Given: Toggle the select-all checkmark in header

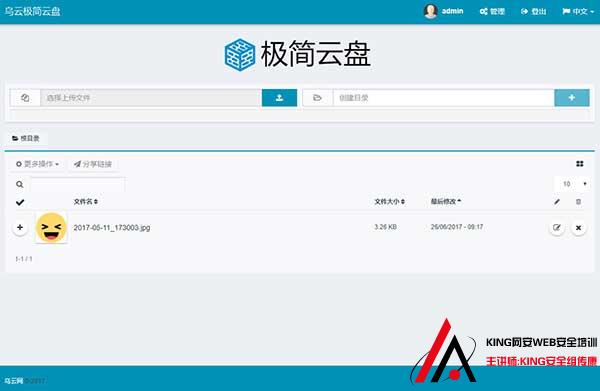Looking at the screenshot, I should (x=20, y=202).
